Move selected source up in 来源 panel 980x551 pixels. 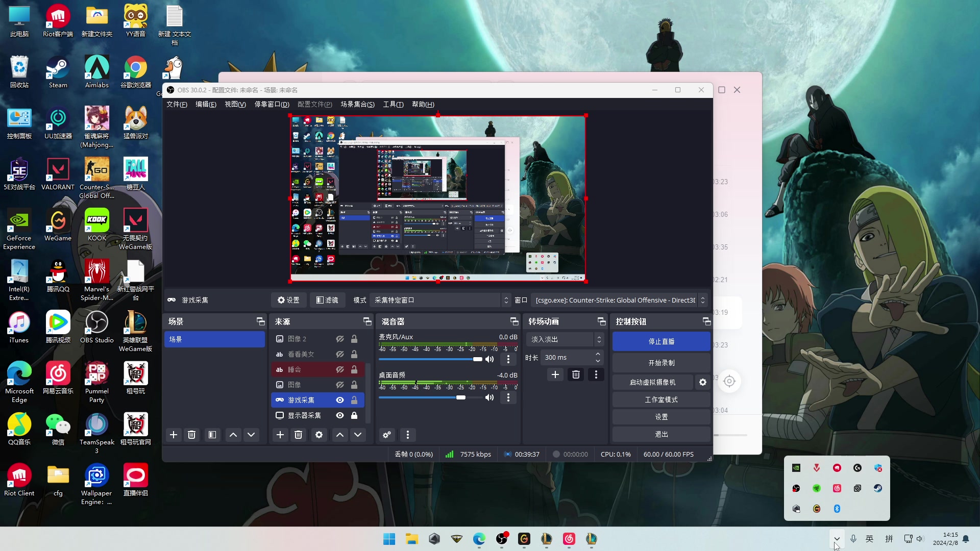point(340,435)
